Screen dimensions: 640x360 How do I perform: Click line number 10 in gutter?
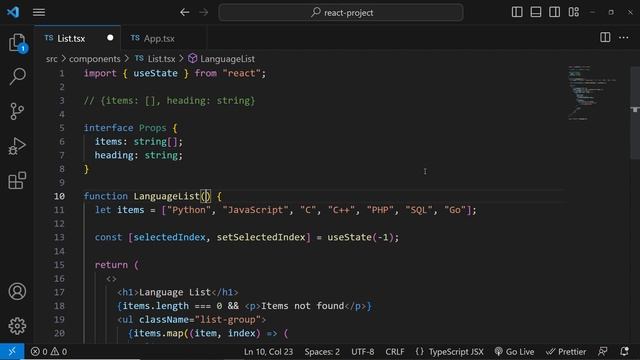point(59,196)
